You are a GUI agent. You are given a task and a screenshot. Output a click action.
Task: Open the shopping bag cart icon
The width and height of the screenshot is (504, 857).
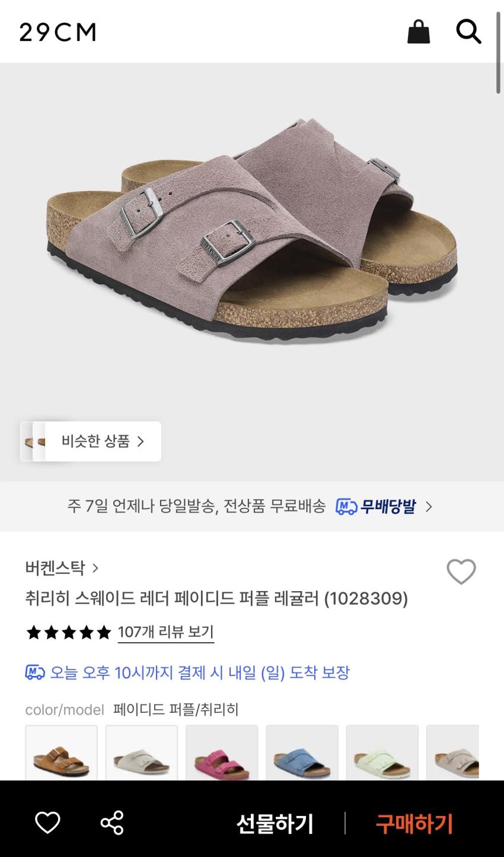419,31
